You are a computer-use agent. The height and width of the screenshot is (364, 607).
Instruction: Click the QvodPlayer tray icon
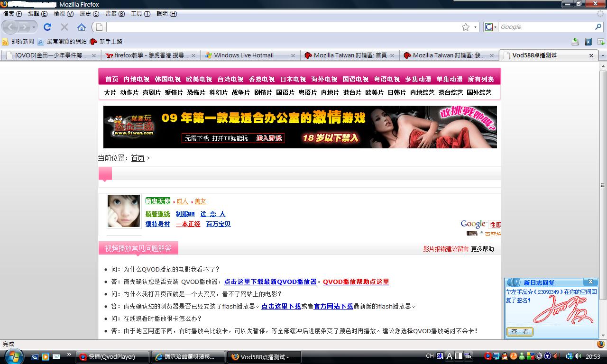coord(487,356)
